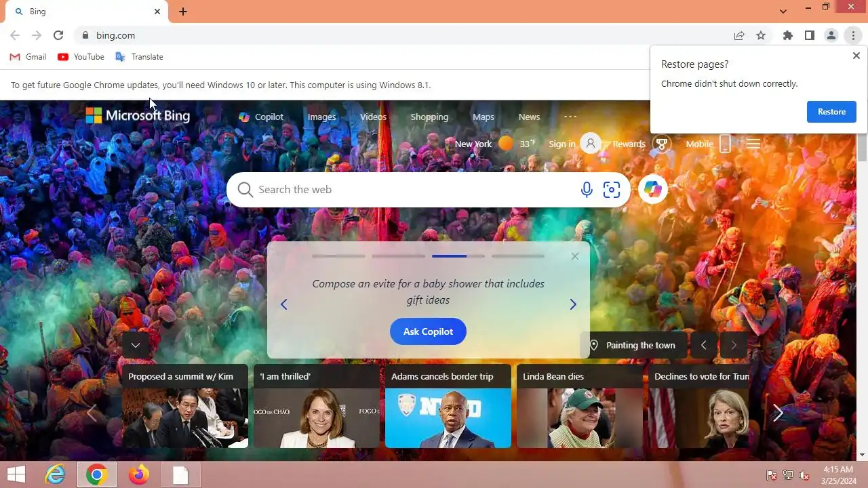This screenshot has height=488, width=868.
Task: Go to Bing News
Action: (x=529, y=117)
